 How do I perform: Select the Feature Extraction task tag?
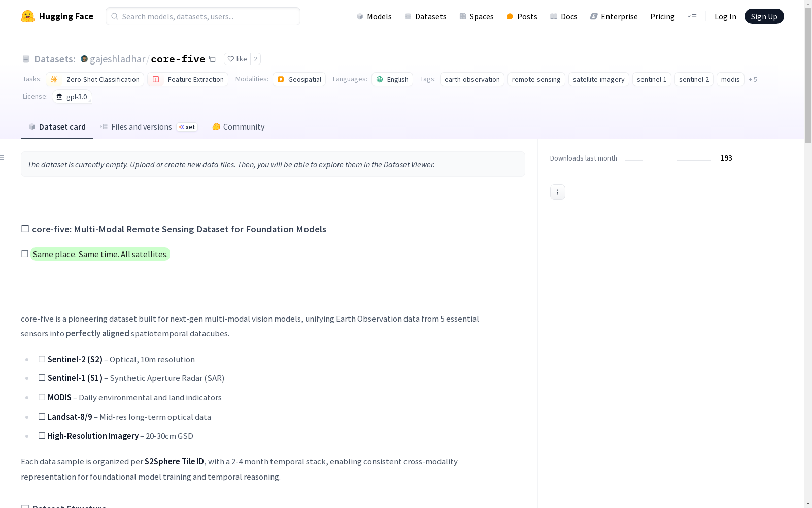pos(188,79)
